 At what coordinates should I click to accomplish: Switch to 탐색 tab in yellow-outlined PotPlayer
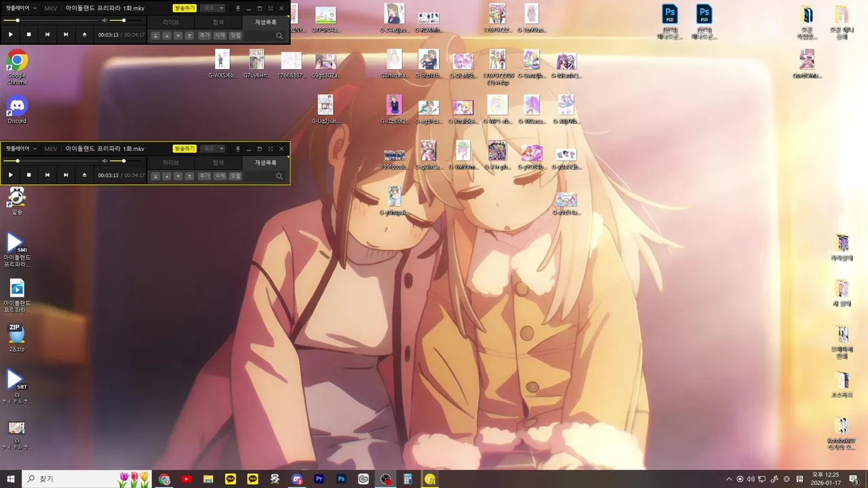click(218, 163)
